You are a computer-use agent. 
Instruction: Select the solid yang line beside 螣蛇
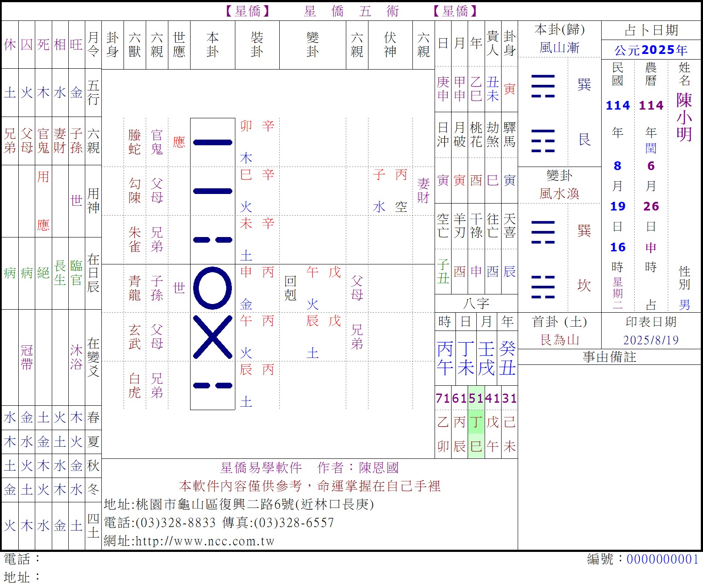(212, 142)
